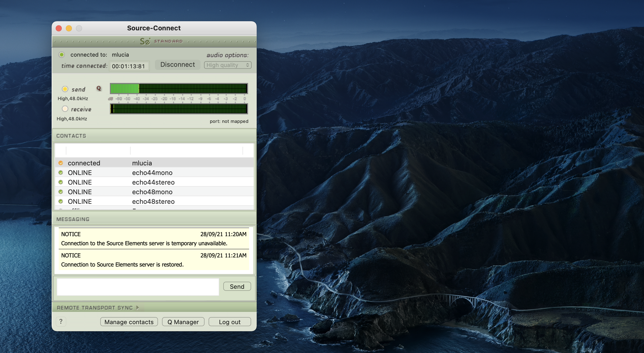Toggle the yellow send indicator
The width and height of the screenshot is (644, 353).
point(65,89)
